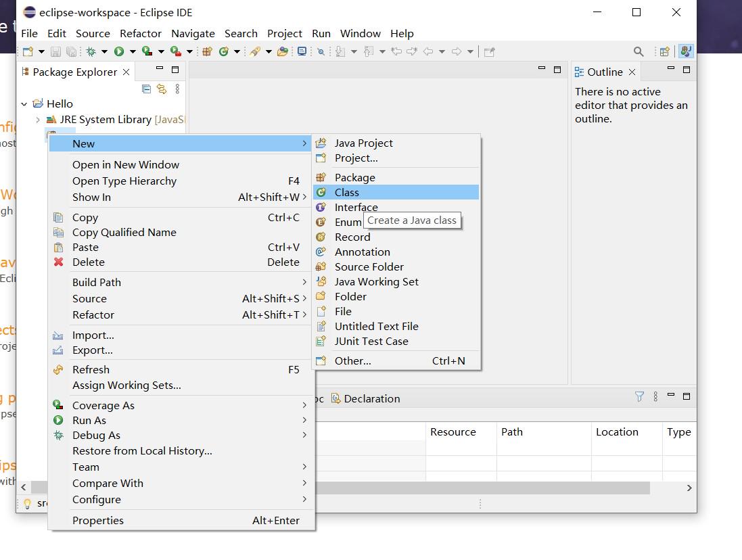Open dropdown arrow next to Back navigation
742x560 pixels.
click(442, 51)
